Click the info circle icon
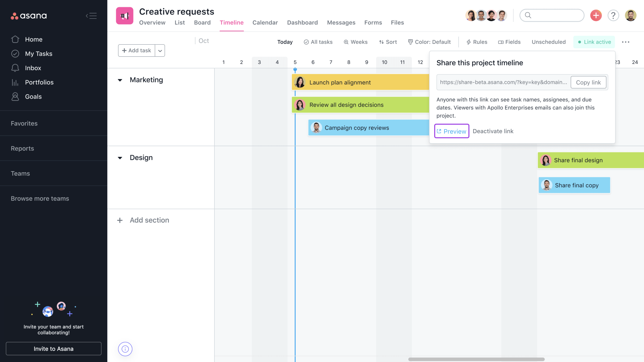The width and height of the screenshot is (644, 362). 125,349
